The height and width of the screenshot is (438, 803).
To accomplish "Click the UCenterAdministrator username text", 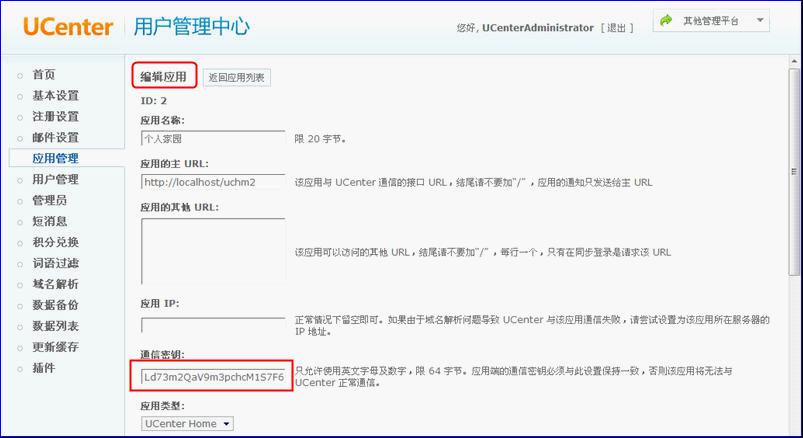I will 538,28.
